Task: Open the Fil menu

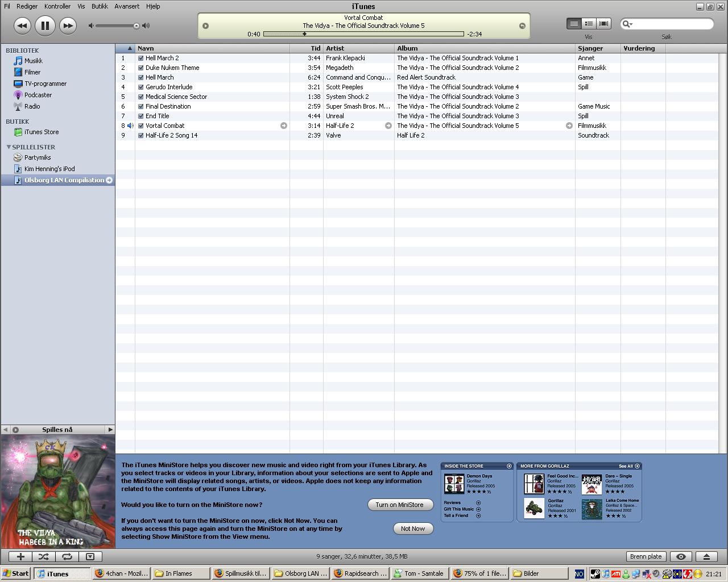Action: [7, 6]
